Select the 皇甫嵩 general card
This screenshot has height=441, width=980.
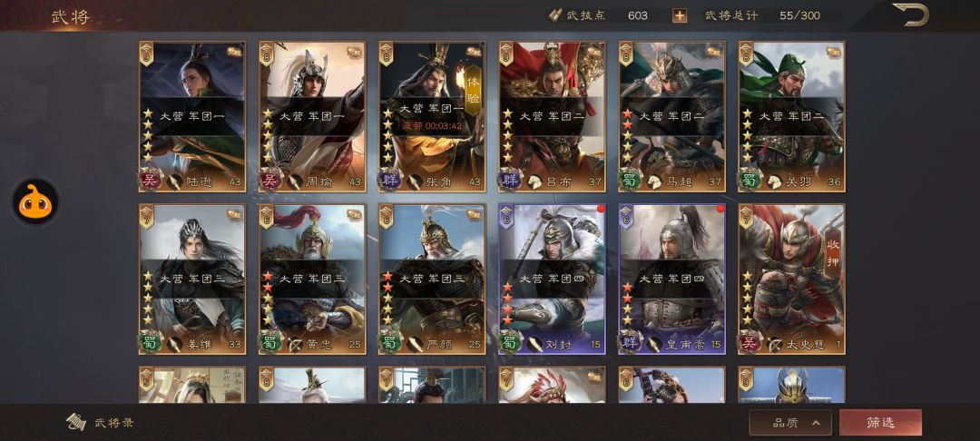point(672,279)
